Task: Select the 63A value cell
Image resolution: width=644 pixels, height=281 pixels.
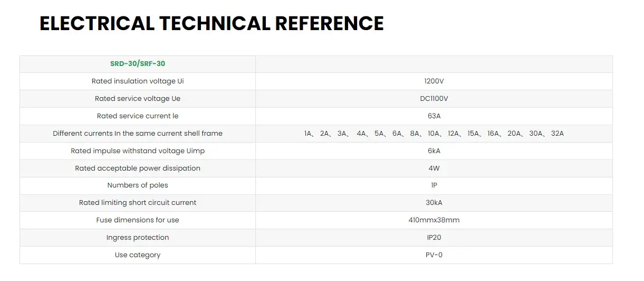Action: pyautogui.click(x=434, y=116)
